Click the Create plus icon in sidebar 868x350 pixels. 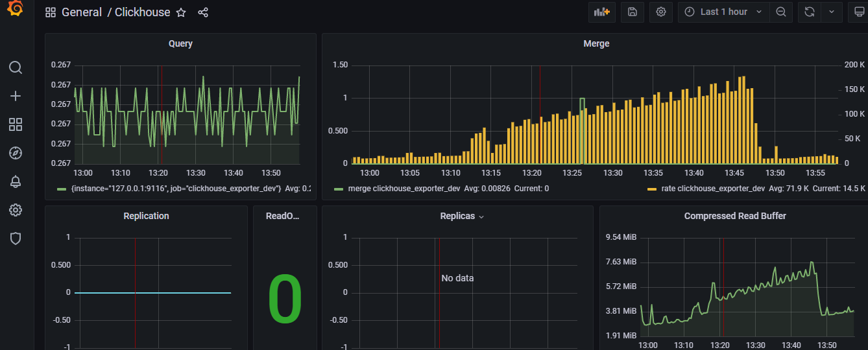point(16,96)
